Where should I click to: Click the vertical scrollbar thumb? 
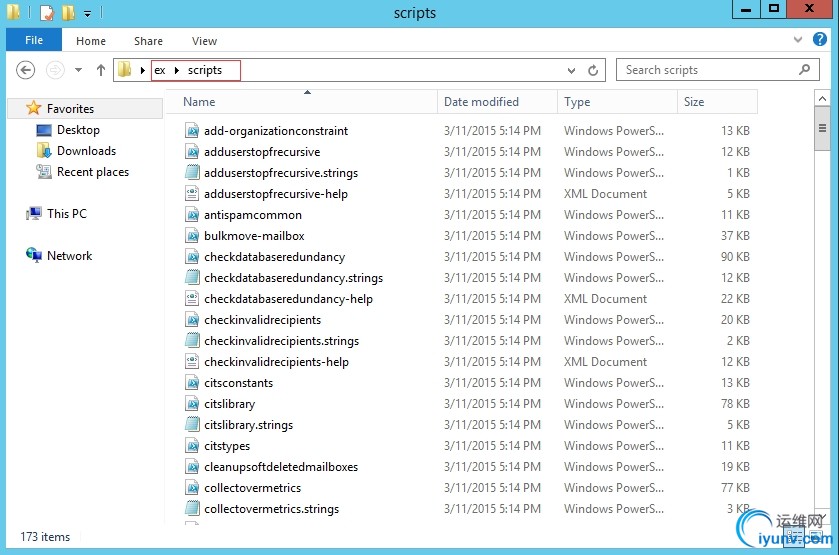coord(822,128)
